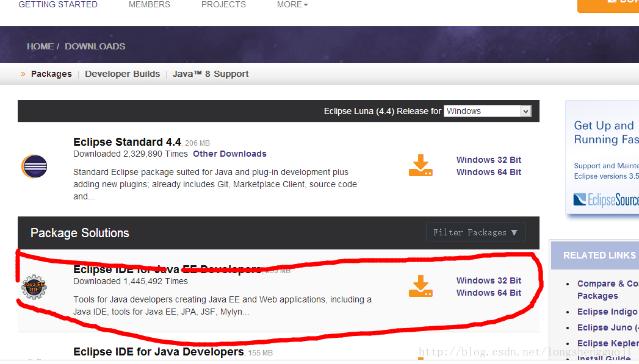This screenshot has height=364, width=639.
Task: Click the HOME breadcrumb link
Action: (x=40, y=46)
